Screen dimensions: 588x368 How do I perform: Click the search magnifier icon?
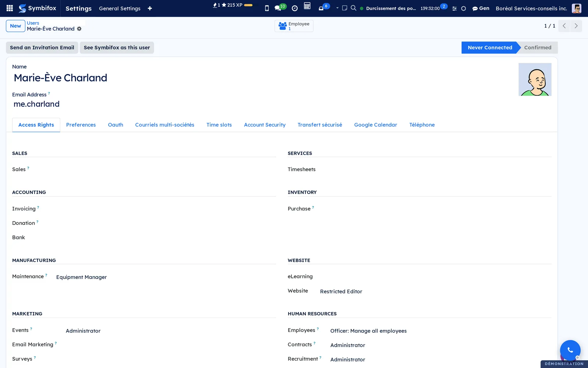[x=354, y=8]
